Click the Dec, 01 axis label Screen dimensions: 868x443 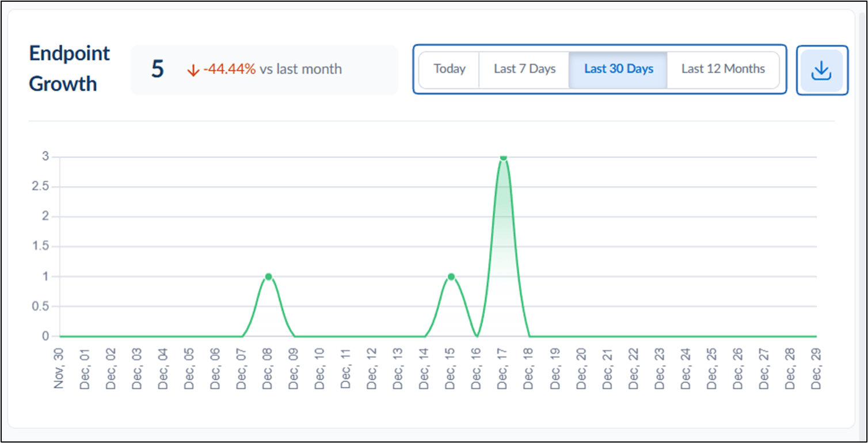(85, 368)
